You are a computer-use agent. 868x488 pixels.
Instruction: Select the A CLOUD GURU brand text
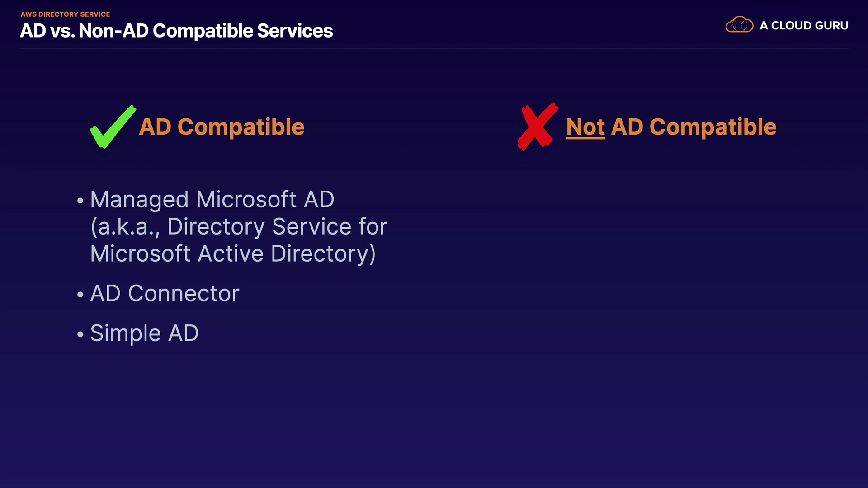click(804, 26)
